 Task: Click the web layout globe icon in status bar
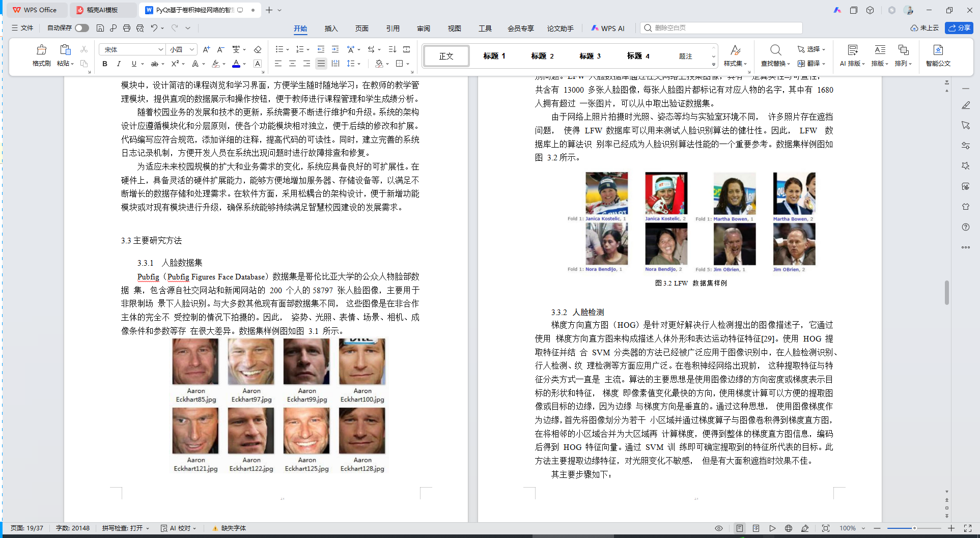tap(788, 528)
